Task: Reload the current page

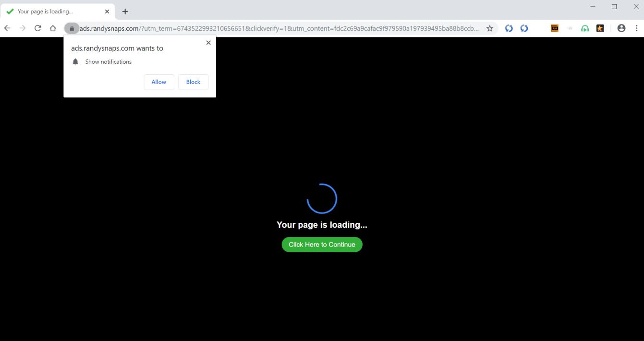Action: point(37,28)
